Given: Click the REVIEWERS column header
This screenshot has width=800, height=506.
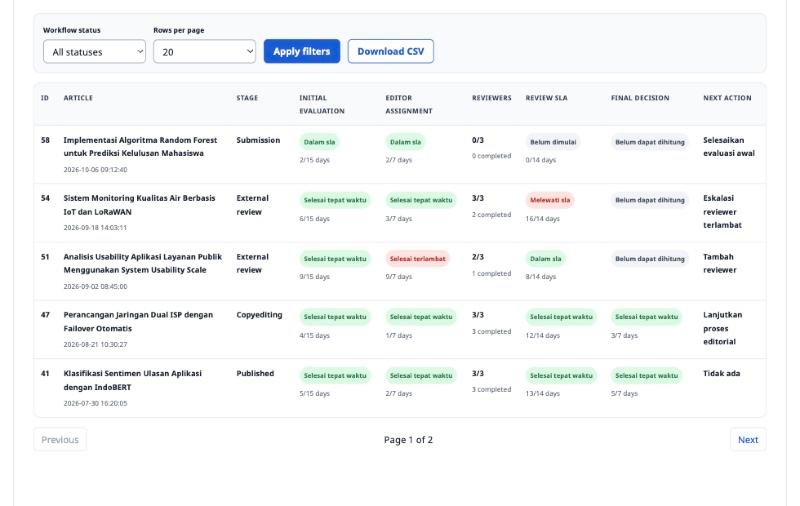Looking at the screenshot, I should [491, 98].
